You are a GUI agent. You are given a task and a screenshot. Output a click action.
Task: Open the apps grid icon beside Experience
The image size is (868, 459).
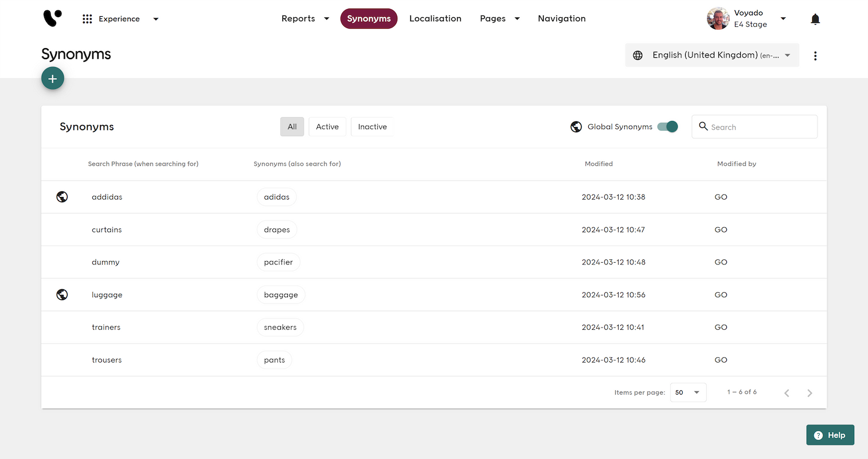(87, 19)
